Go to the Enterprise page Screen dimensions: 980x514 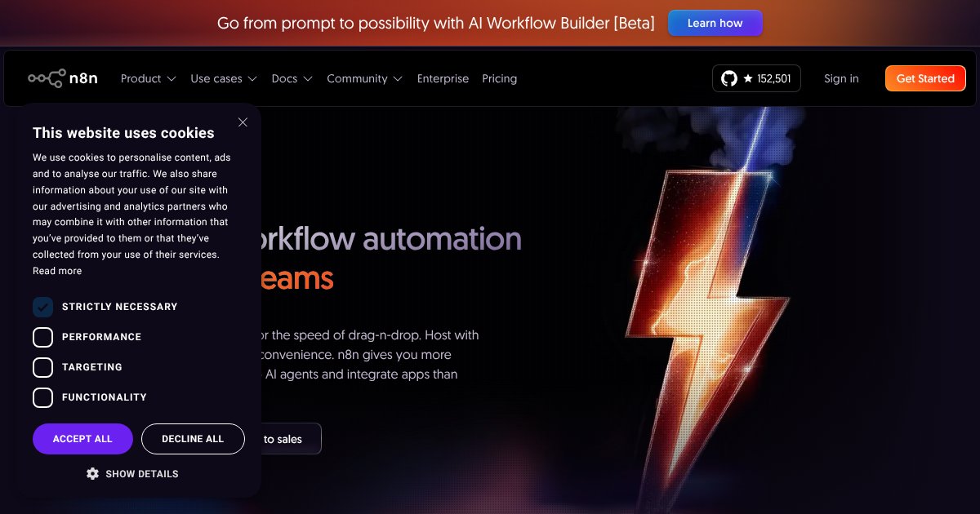pyautogui.click(x=443, y=78)
